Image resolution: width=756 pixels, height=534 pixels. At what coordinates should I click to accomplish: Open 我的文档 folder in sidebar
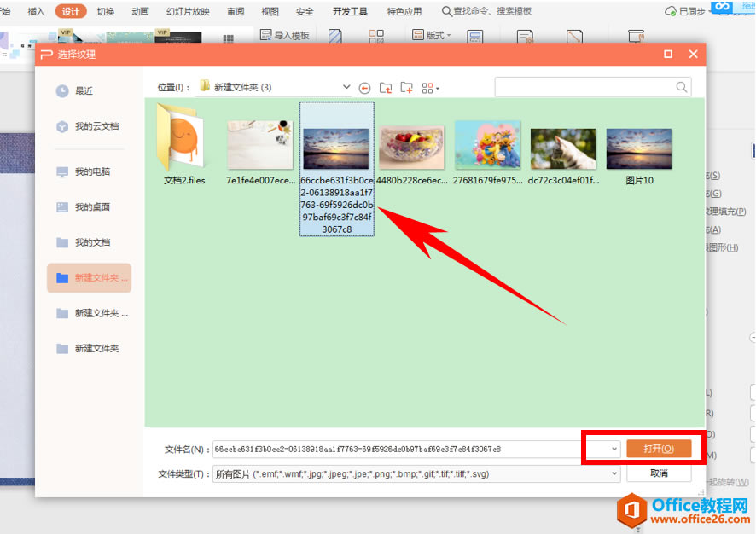[83, 242]
